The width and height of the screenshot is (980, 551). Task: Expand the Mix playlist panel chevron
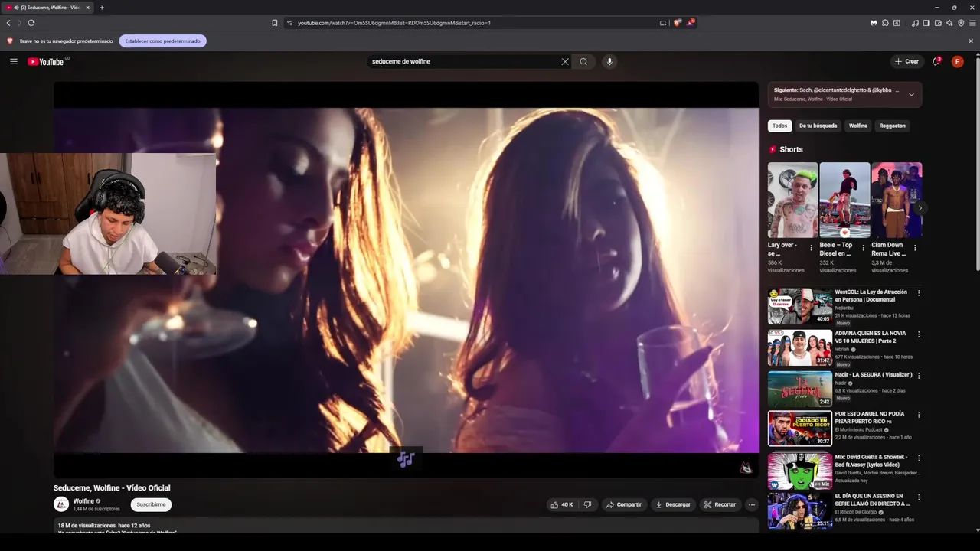(911, 94)
